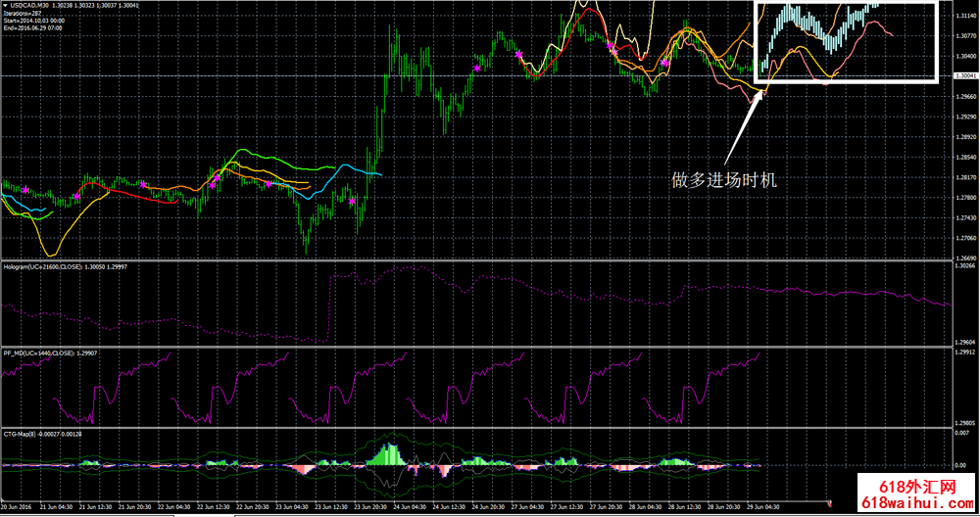Click the triangle arrow before USDCAD,M30
Image resolution: width=980 pixels, height=517 pixels.
(6, 5)
